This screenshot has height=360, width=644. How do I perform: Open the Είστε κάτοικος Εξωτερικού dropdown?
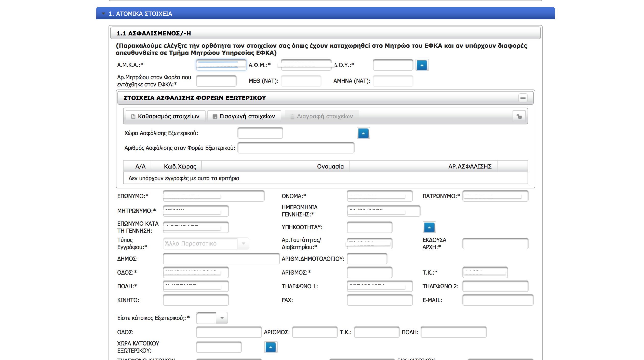[x=222, y=318]
